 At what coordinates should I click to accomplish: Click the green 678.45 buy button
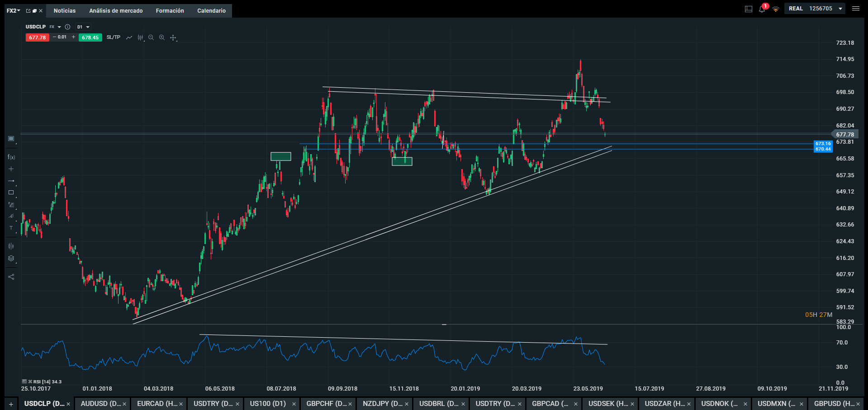(90, 38)
